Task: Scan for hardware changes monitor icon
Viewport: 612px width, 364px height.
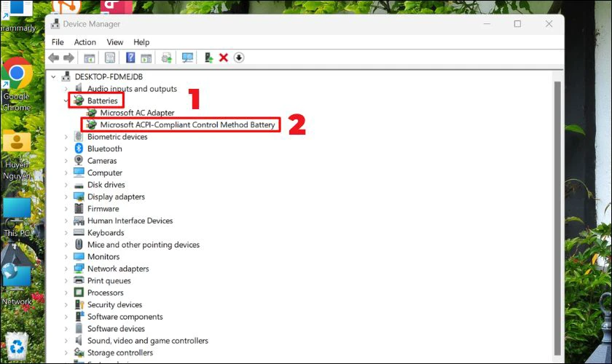Action: point(187,58)
